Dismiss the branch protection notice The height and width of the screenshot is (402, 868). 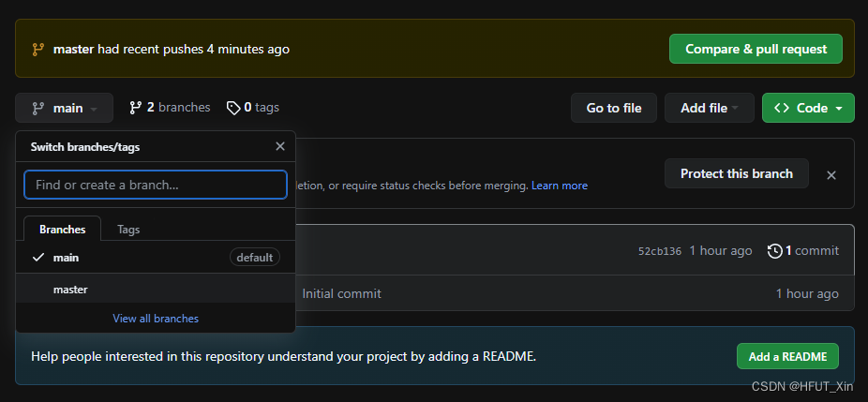point(831,175)
